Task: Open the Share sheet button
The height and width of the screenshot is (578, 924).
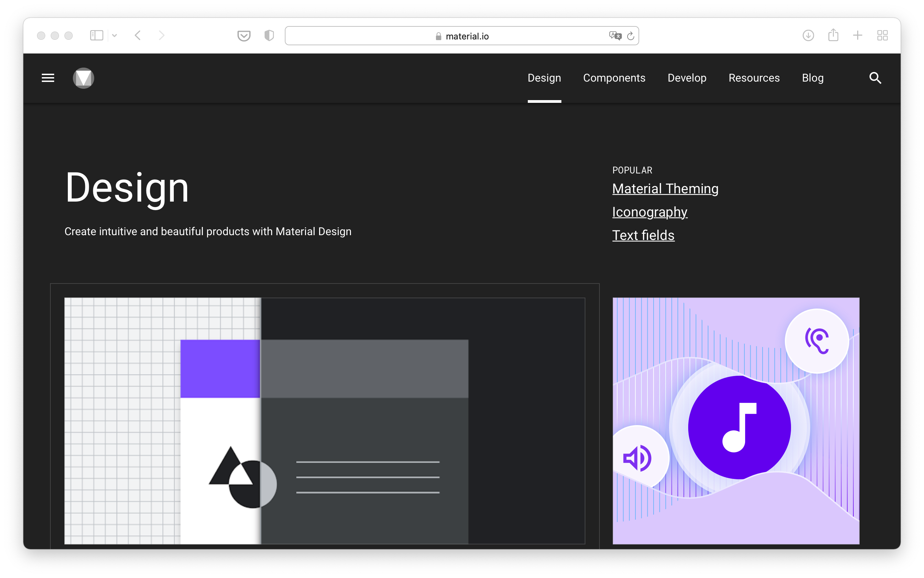Action: [x=833, y=35]
